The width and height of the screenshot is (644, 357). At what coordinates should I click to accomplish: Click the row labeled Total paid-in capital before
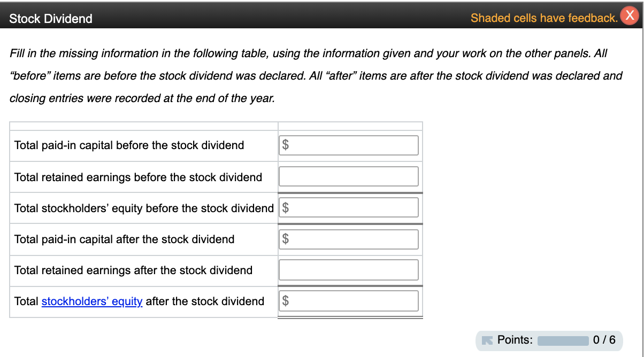coord(128,145)
